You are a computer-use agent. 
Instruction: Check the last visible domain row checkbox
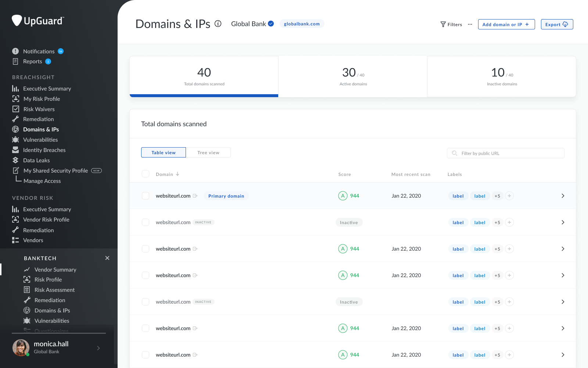146,355
